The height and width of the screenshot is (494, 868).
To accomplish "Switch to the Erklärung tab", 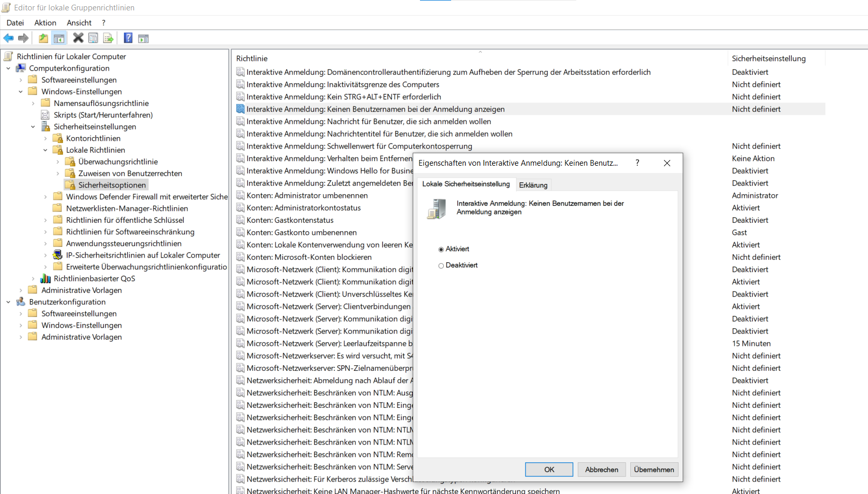I will pos(533,185).
